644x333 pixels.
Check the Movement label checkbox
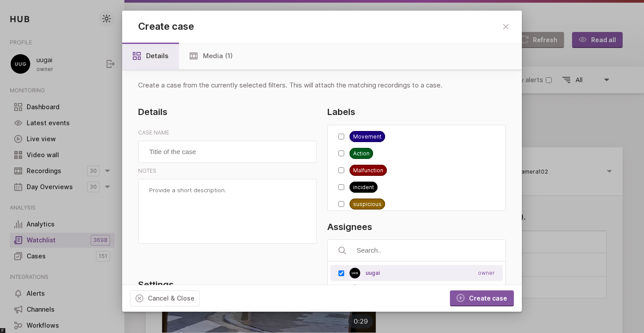341,137
